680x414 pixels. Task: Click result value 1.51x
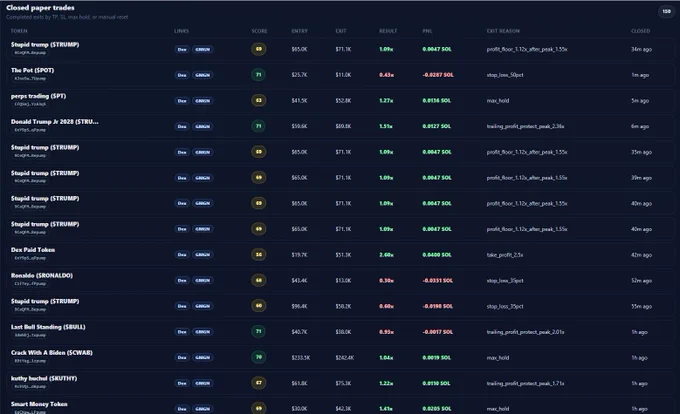click(386, 127)
